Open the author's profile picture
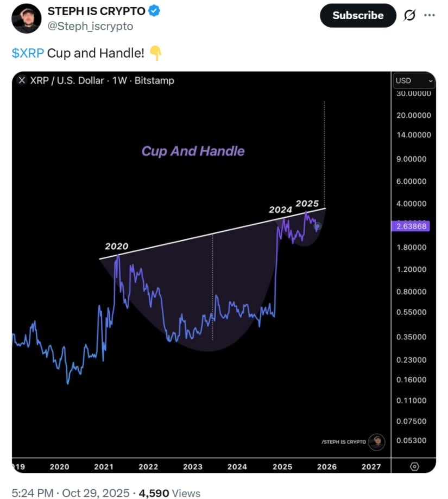 (26, 18)
